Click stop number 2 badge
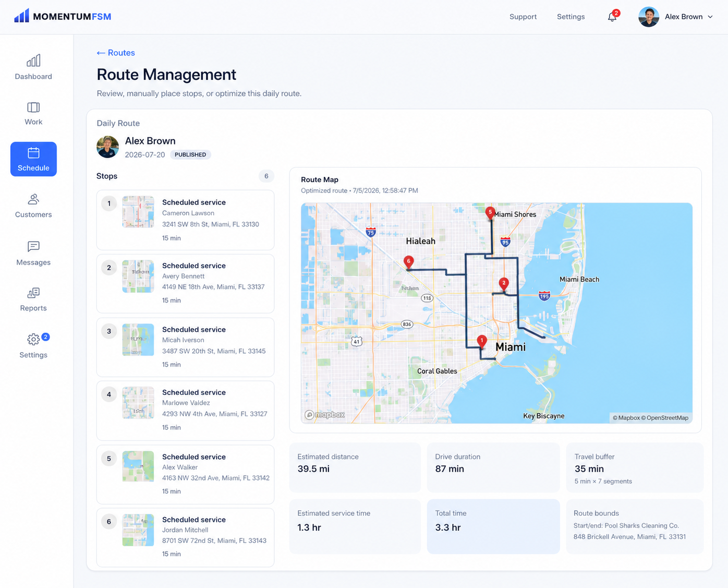The image size is (728, 588). point(109,268)
